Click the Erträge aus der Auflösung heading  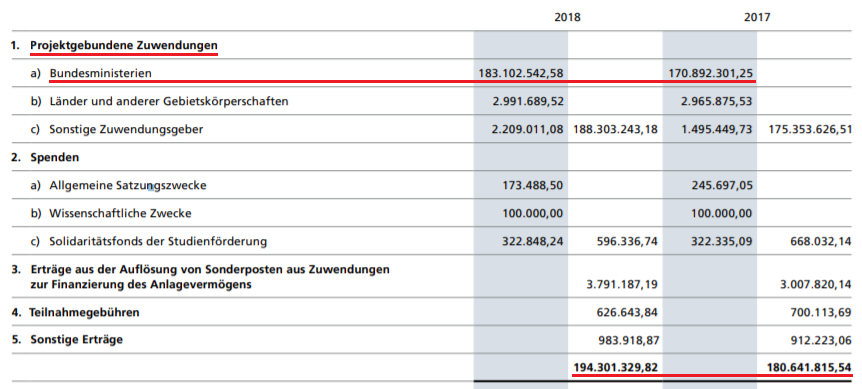click(210, 277)
